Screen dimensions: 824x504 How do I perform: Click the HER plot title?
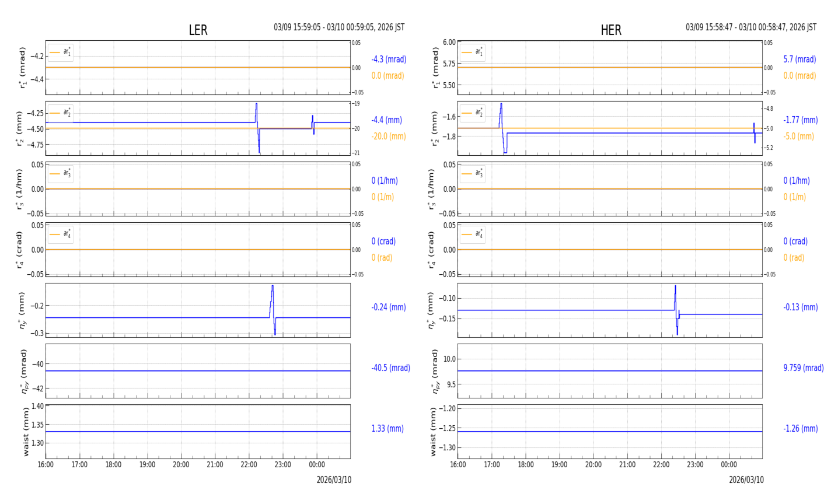click(x=611, y=30)
